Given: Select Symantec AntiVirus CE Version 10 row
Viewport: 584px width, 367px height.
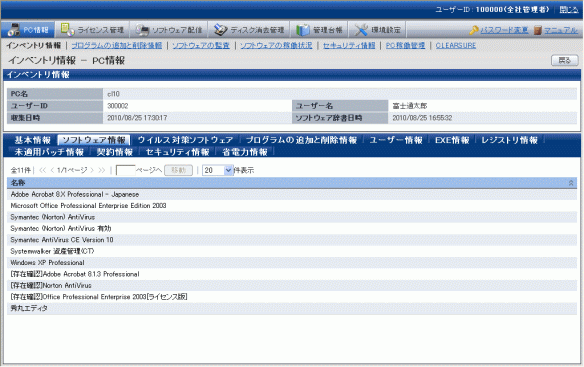Looking at the screenshot, I should pos(292,240).
